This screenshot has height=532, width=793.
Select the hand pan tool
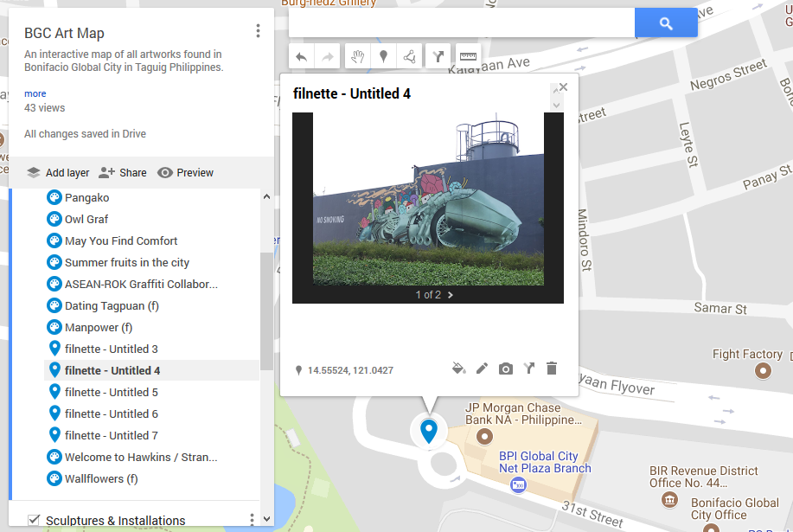coord(357,56)
